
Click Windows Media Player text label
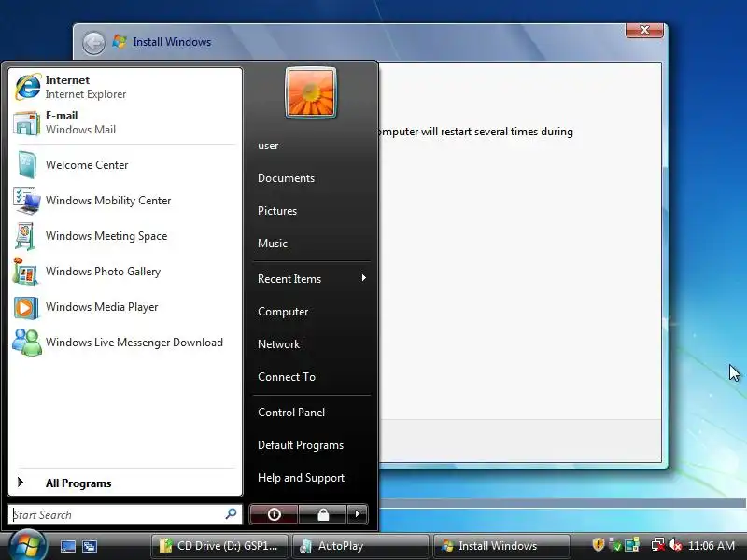point(102,307)
